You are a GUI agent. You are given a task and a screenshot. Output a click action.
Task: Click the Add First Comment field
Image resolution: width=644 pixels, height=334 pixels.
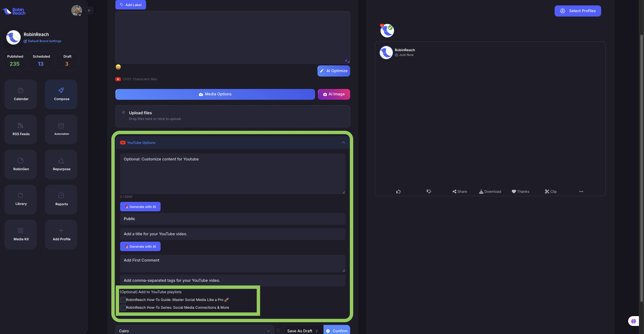tap(232, 263)
